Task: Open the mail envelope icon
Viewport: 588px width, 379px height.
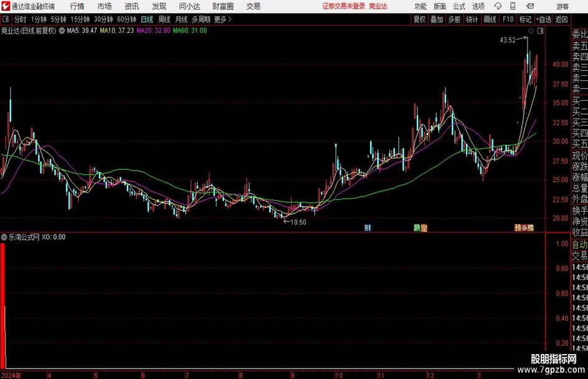Action: tap(530, 6)
